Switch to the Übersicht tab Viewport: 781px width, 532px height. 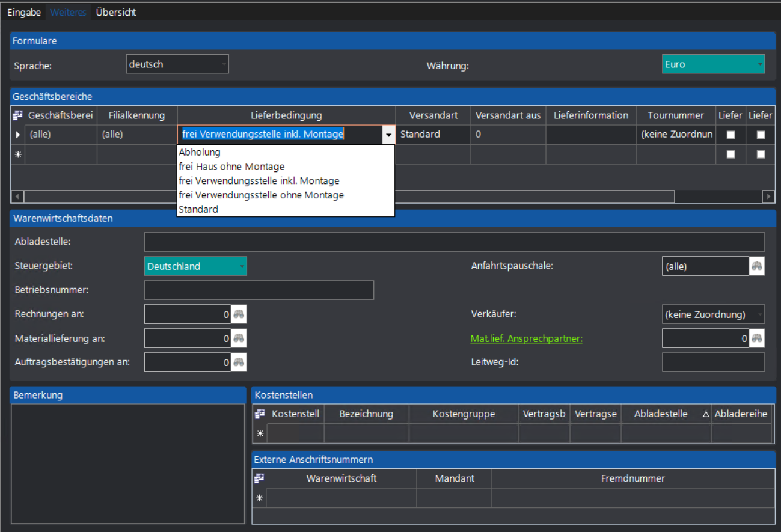[x=116, y=12]
